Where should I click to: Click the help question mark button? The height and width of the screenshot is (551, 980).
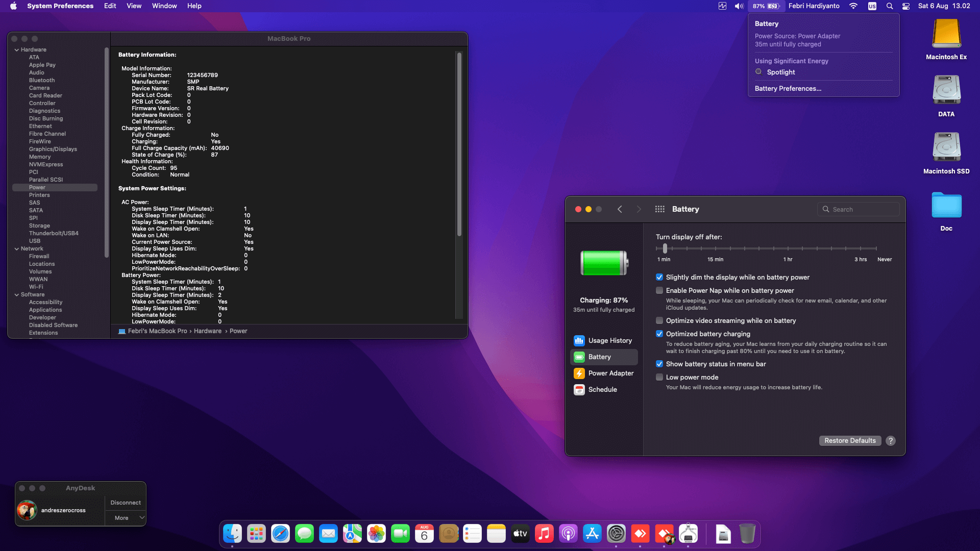[x=891, y=441]
